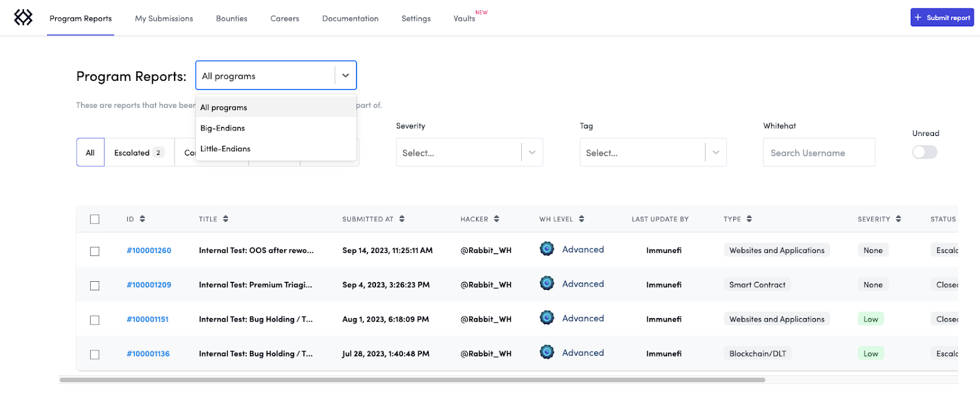Go to the Program Reports nav tab
This screenshot has height=419, width=980.
click(x=81, y=18)
